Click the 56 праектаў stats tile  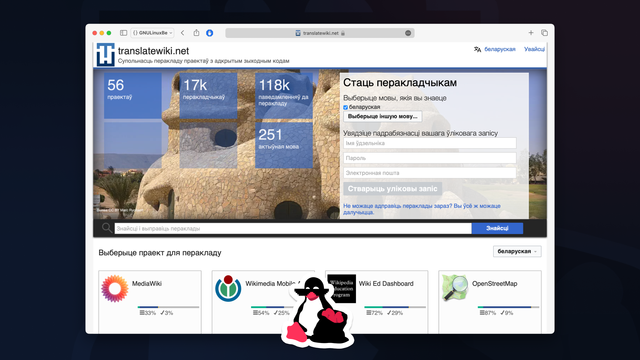click(133, 96)
